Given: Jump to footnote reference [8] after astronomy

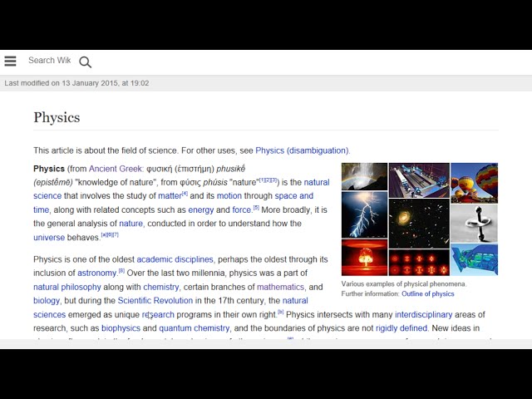Looking at the screenshot, I should click(x=121, y=271).
